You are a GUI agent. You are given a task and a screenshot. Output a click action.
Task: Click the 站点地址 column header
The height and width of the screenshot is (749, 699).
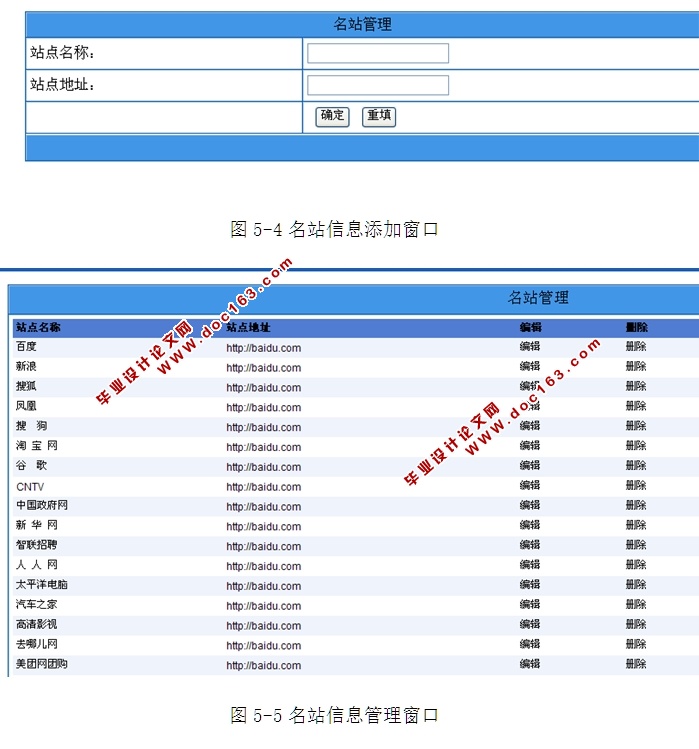248,328
